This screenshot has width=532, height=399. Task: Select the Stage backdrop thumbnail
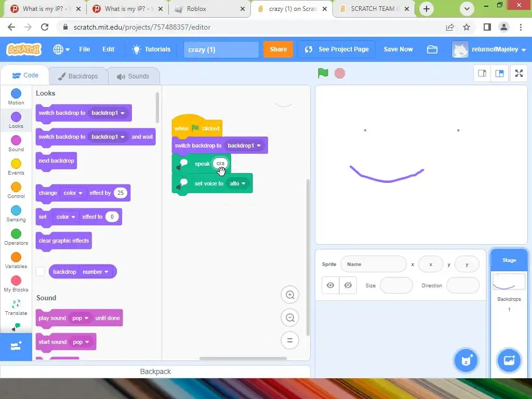(509, 282)
